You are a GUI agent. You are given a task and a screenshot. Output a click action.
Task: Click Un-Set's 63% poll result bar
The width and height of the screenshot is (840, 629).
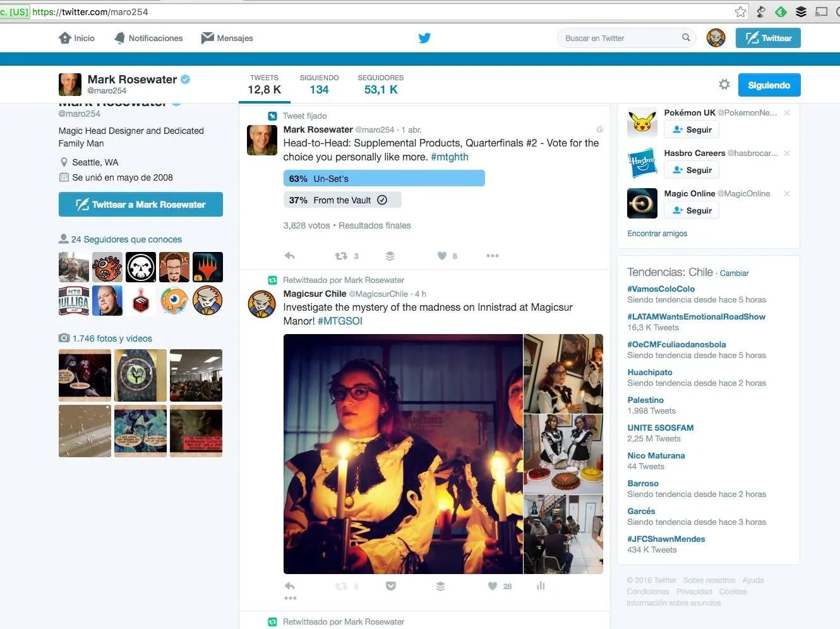(384, 178)
